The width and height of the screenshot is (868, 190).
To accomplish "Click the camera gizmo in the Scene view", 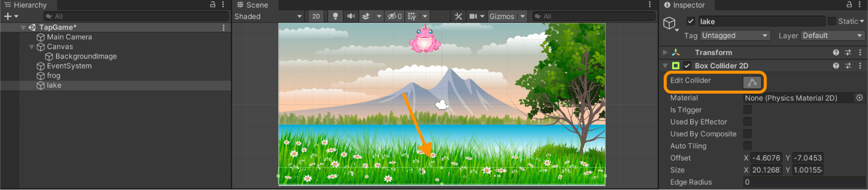I will (442, 105).
